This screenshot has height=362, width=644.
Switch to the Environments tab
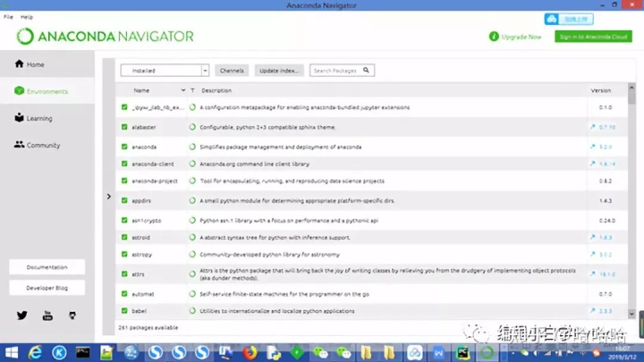(47, 90)
